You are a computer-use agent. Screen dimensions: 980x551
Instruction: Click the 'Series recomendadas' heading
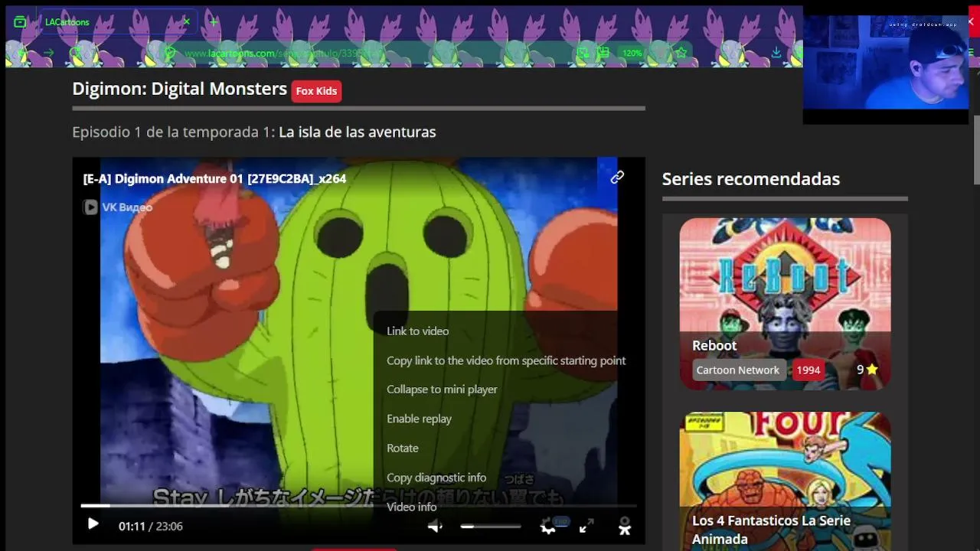pyautogui.click(x=751, y=179)
